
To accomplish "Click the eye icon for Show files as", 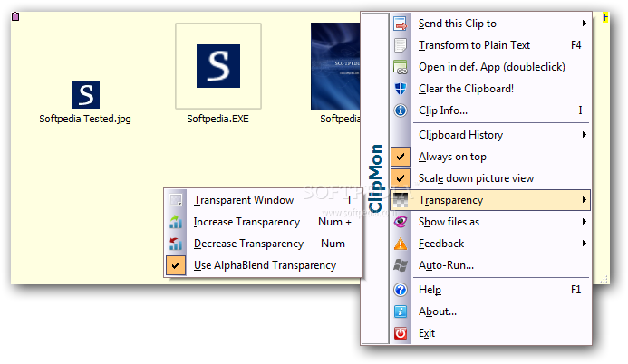I will pyautogui.click(x=401, y=222).
